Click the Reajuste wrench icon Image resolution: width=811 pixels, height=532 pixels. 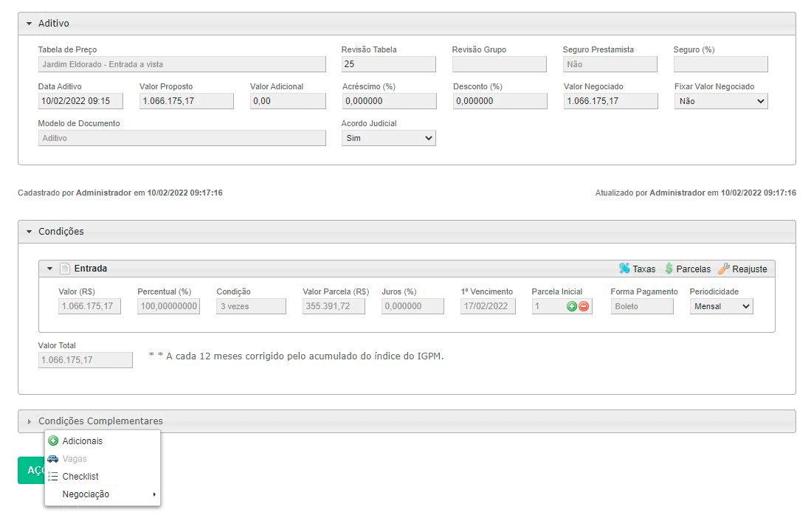pos(723,269)
